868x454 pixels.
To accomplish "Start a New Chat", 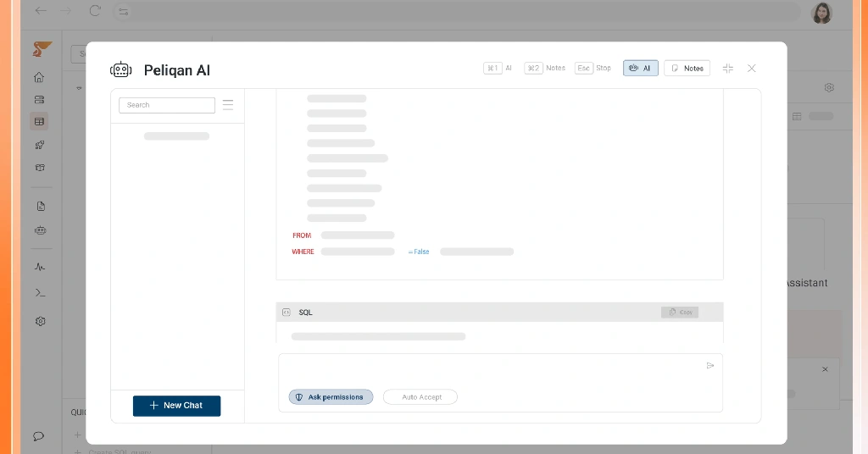I will click(176, 406).
